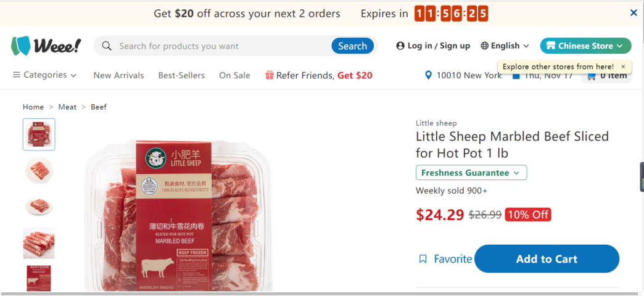Screen dimensions: 644x296
Task: Open the shopping cart icon
Action: pos(592,76)
